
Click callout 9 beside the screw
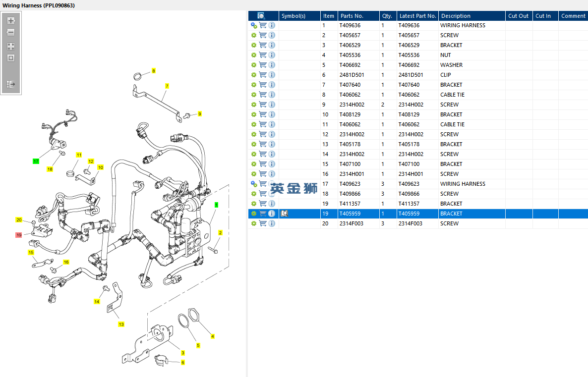199,114
